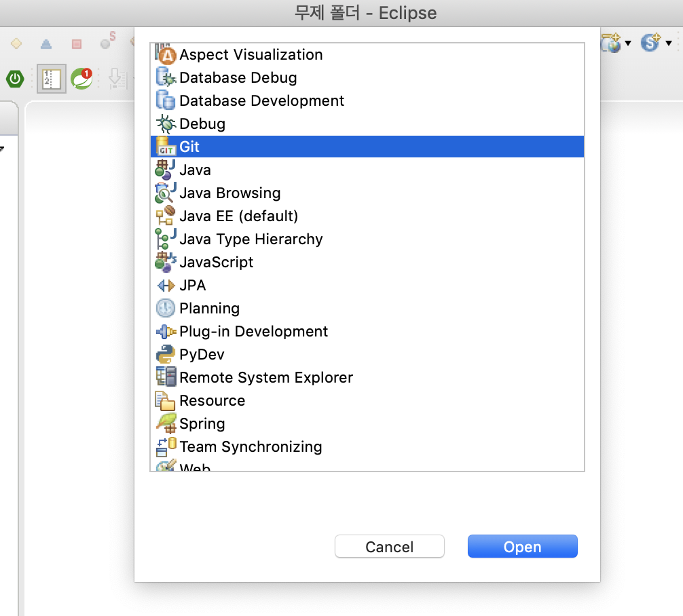683x616 pixels.
Task: Click the Database Debug perspective icon
Action: 166,77
